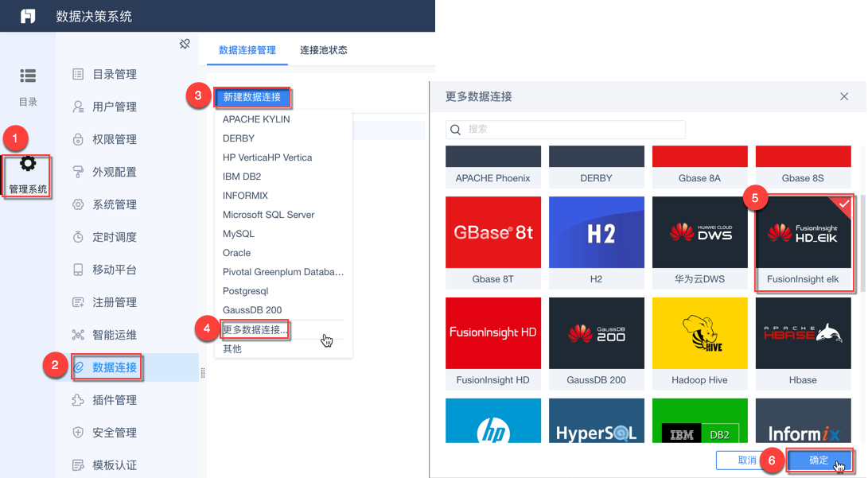868x478 pixels.
Task: Open 管理系统 gear icon
Action: pyautogui.click(x=28, y=164)
